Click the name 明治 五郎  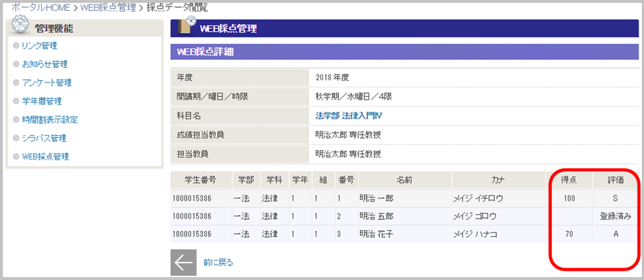coord(376,216)
